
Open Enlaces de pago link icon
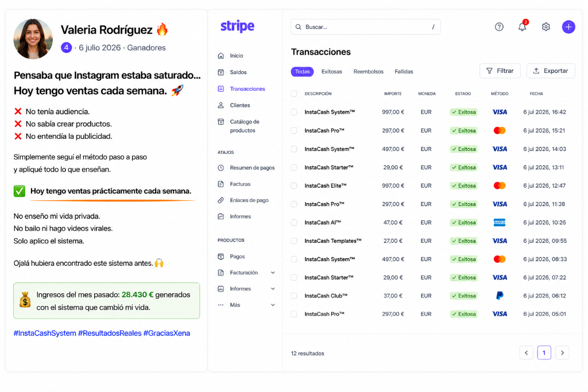[x=221, y=200]
